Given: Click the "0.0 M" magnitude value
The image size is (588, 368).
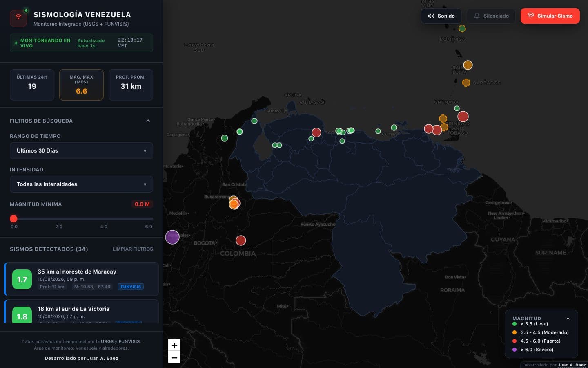Looking at the screenshot, I should point(142,204).
